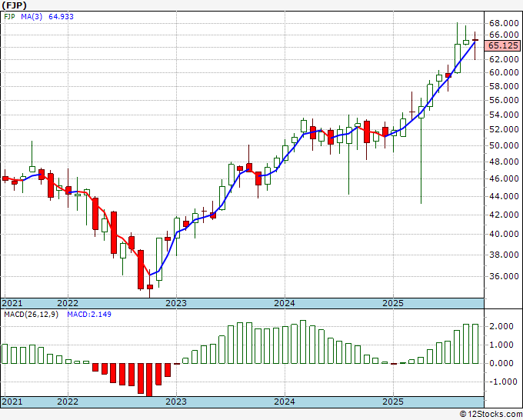Screen dimensions: 523x420
Task: Click the 46.000 price axis label
Action: coord(504,178)
